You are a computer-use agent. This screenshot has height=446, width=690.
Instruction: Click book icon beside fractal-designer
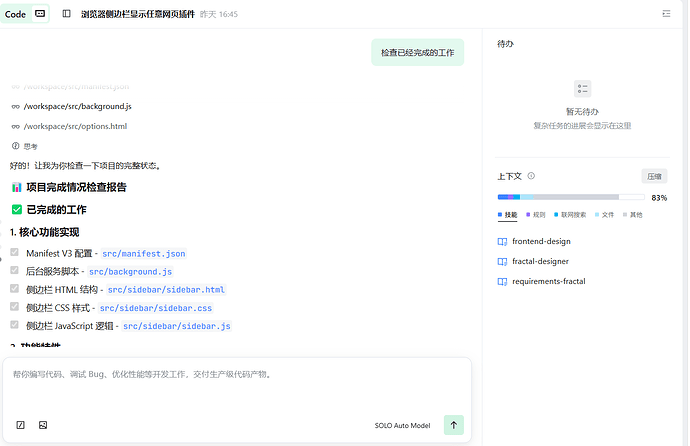(502, 262)
